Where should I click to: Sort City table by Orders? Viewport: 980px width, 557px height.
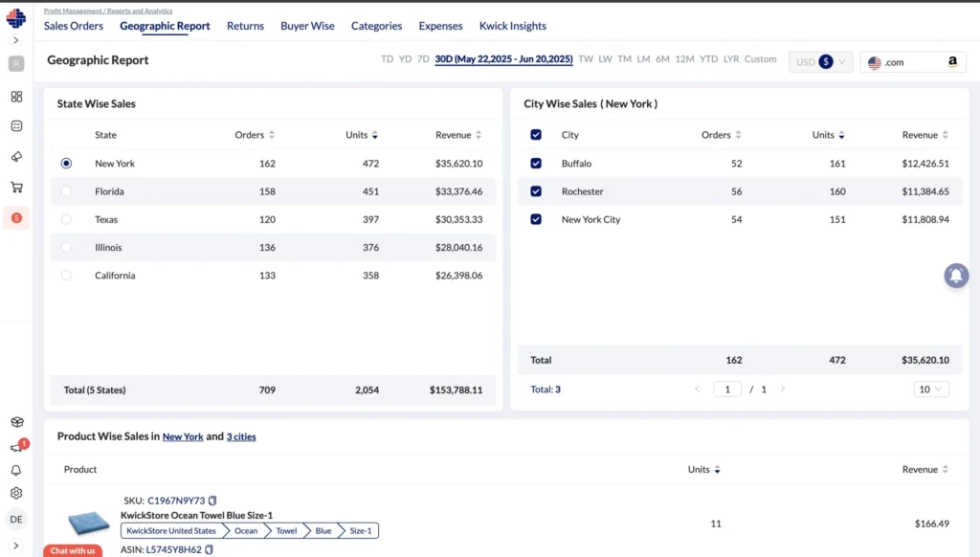tap(738, 135)
